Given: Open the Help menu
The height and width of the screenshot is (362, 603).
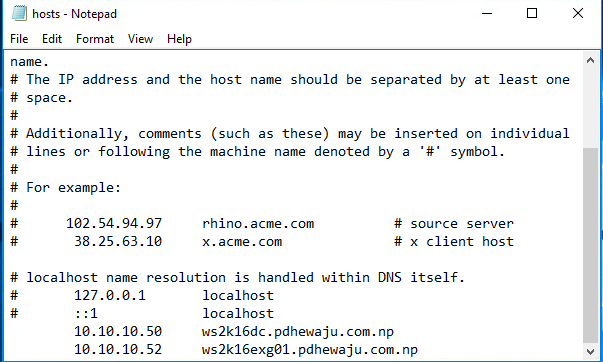Looking at the screenshot, I should tap(179, 39).
